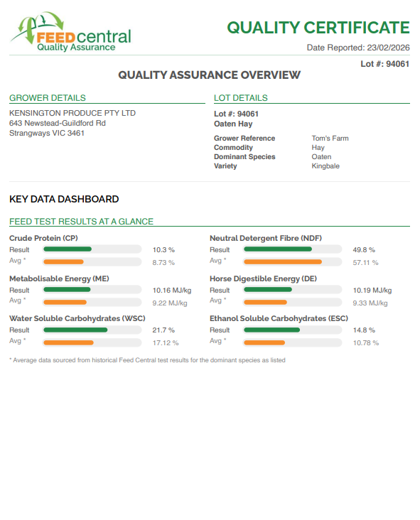Click the Variety label
Screen dimensions: 420x520
pos(225,166)
